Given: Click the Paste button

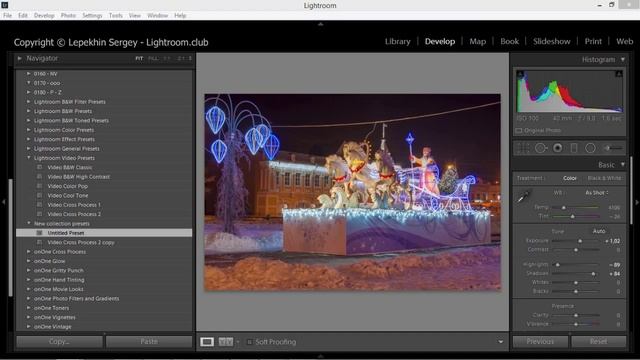Looking at the screenshot, I should click(x=149, y=342).
